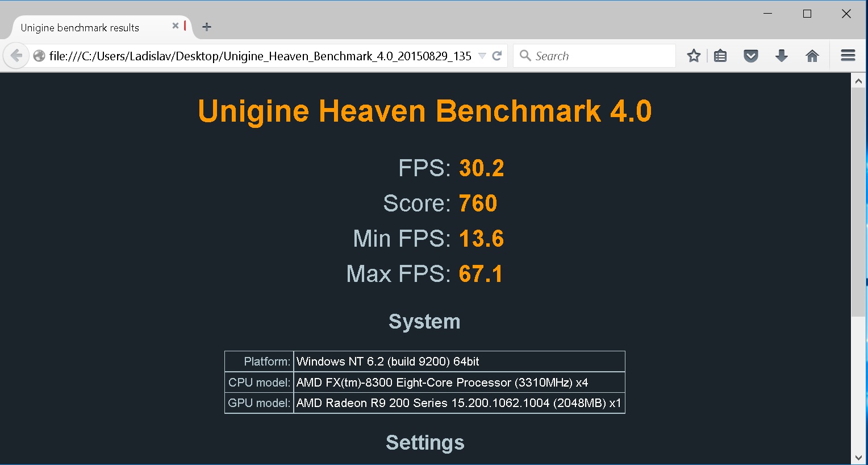Open a new tab with the plus button
This screenshot has height=465, width=868.
(x=207, y=27)
